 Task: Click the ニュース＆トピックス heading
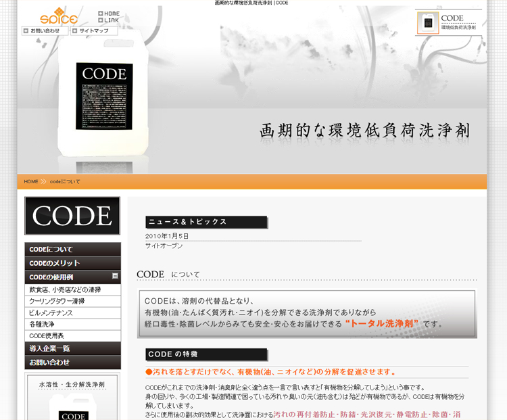point(206,223)
